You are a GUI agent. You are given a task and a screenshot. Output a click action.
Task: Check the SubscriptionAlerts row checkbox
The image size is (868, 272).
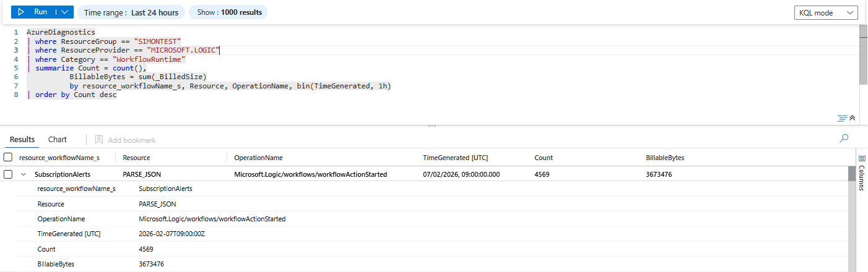(8, 174)
